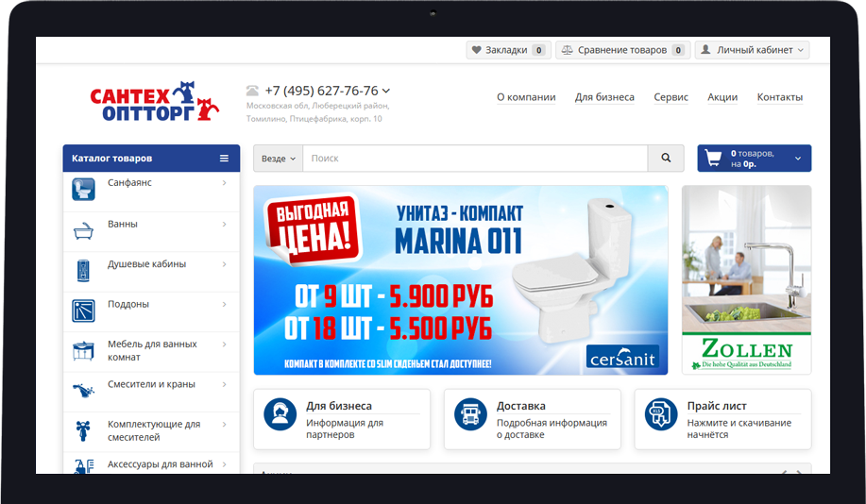Viewport: 866px width, 504px height.
Task: Click the Ванны bathtub icon
Action: (83, 230)
